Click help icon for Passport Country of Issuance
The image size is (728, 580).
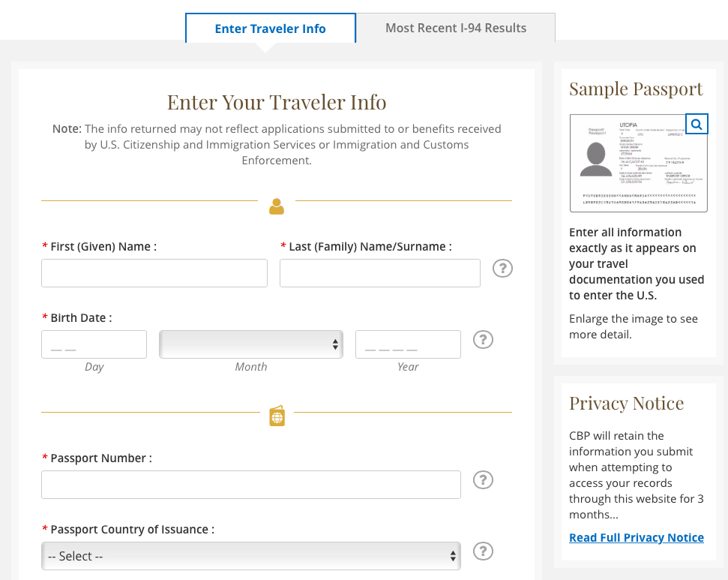[x=484, y=551]
